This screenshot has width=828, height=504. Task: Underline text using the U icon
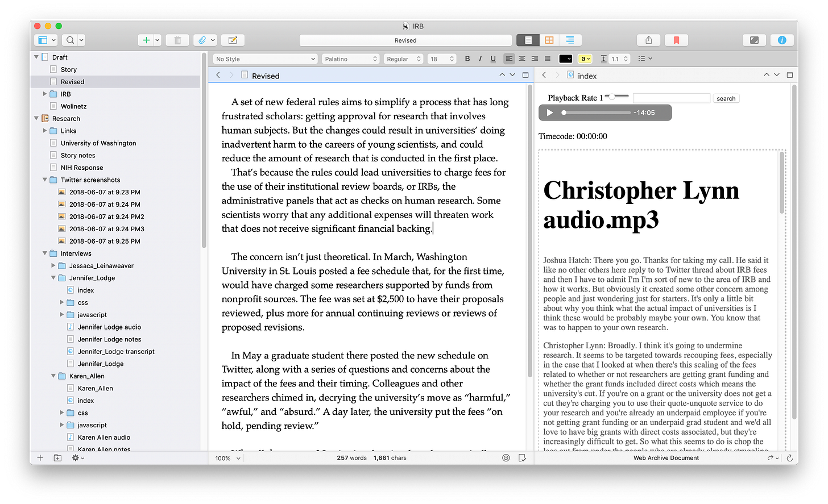493,59
